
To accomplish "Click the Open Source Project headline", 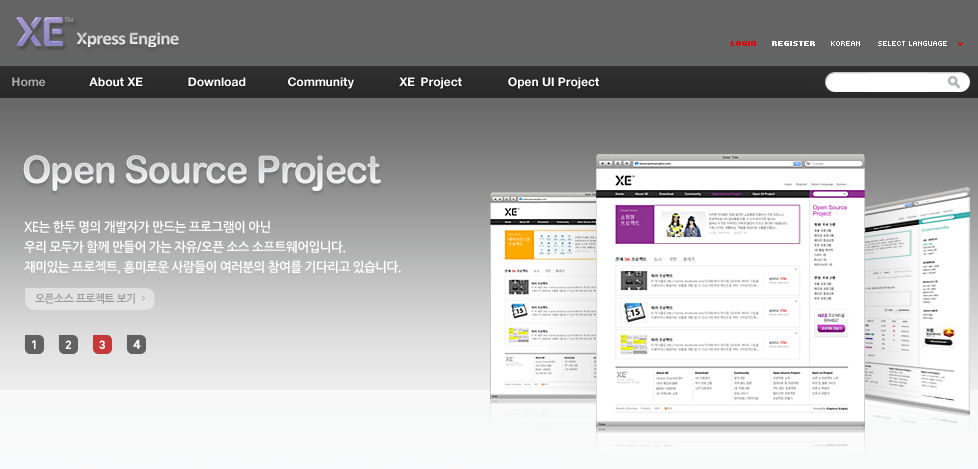I will coord(201,170).
